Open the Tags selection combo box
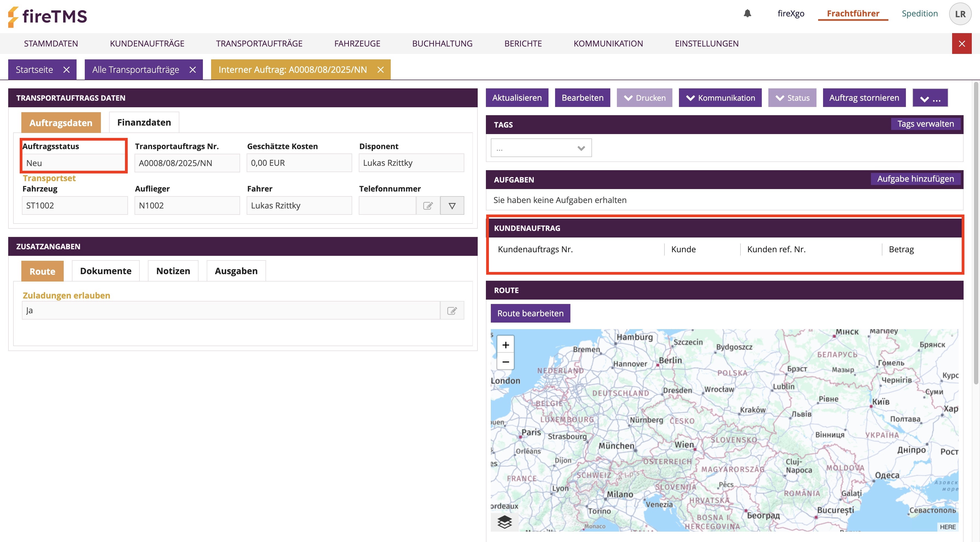The height and width of the screenshot is (542, 980). 541,148
